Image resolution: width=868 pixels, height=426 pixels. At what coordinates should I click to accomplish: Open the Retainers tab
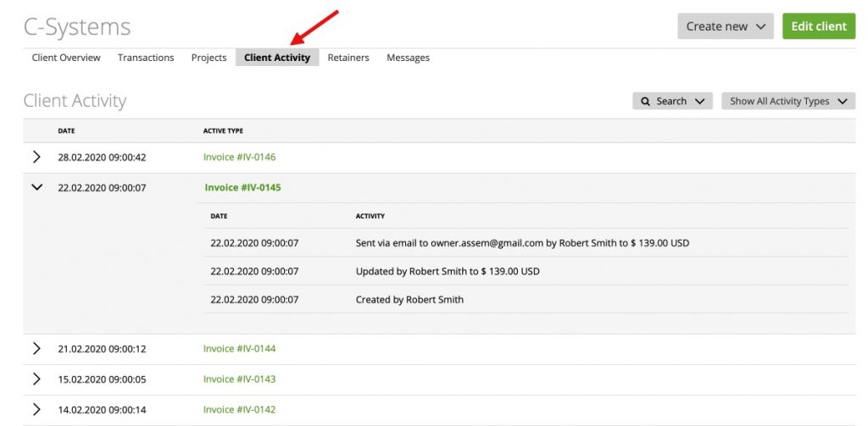[x=348, y=58]
